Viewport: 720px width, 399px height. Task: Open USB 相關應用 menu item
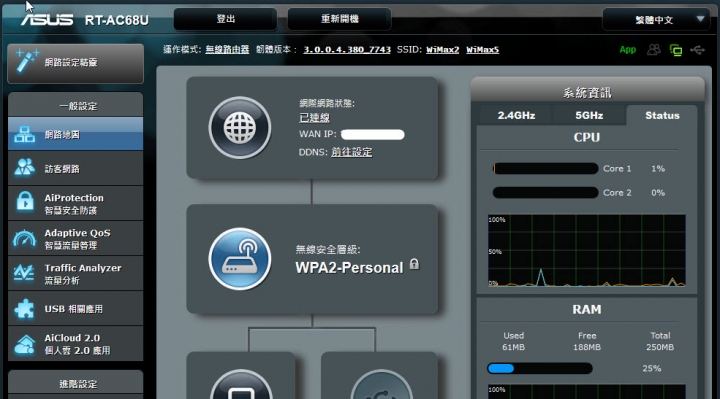(x=76, y=309)
